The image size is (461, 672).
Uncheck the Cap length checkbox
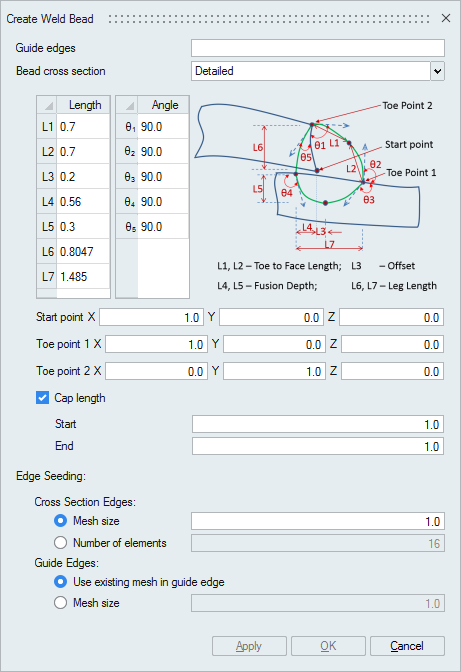42,398
